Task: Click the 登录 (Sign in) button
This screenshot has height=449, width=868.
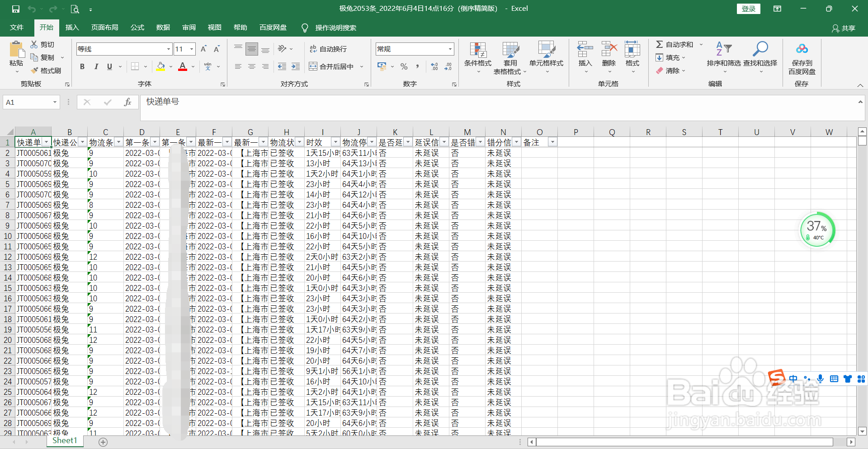Action: [749, 9]
